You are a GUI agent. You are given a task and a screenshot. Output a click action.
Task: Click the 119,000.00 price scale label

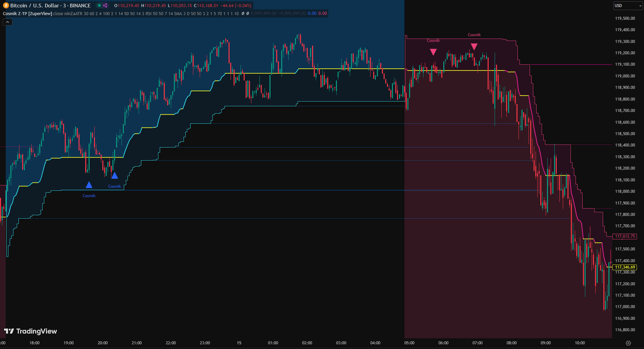(x=625, y=76)
